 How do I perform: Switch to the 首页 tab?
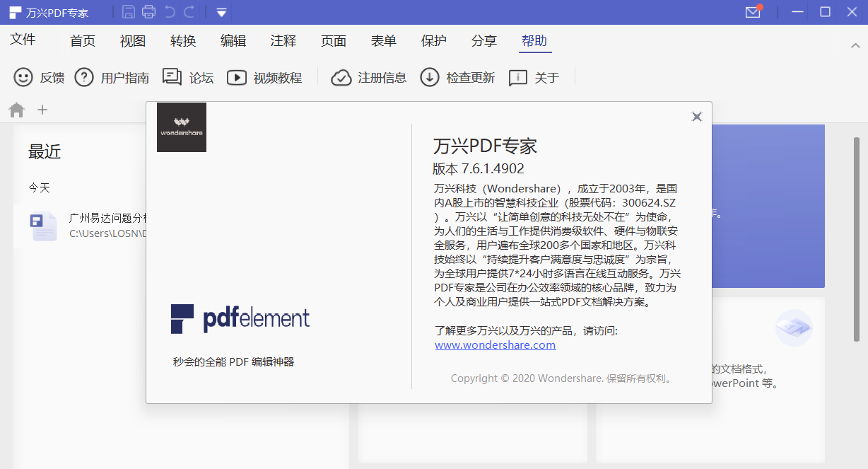click(83, 41)
